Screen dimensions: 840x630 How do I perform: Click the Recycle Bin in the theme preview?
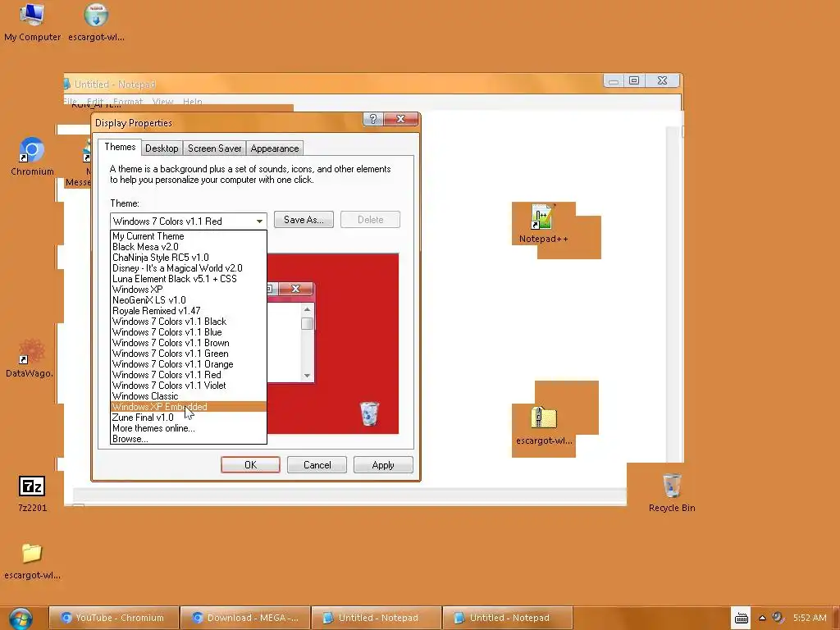tap(369, 413)
